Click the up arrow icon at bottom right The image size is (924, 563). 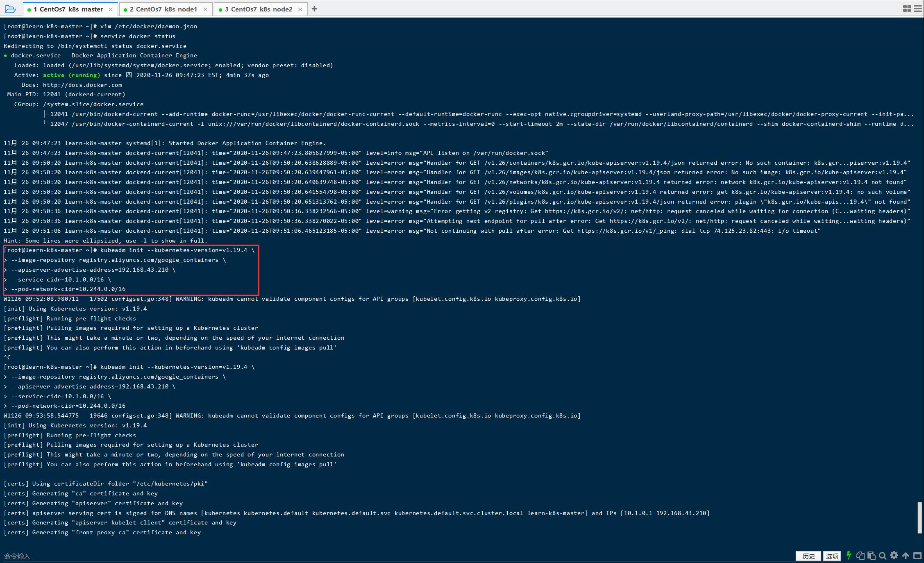(x=906, y=556)
